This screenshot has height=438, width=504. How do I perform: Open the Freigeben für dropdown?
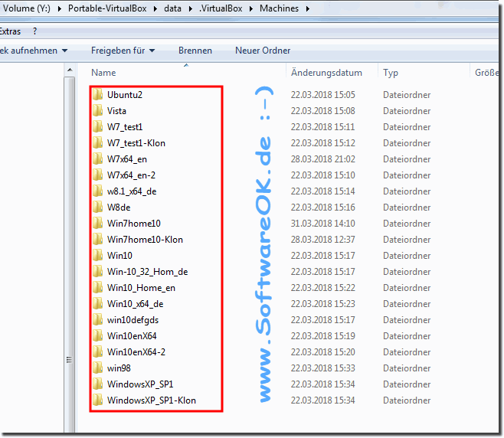pos(123,51)
